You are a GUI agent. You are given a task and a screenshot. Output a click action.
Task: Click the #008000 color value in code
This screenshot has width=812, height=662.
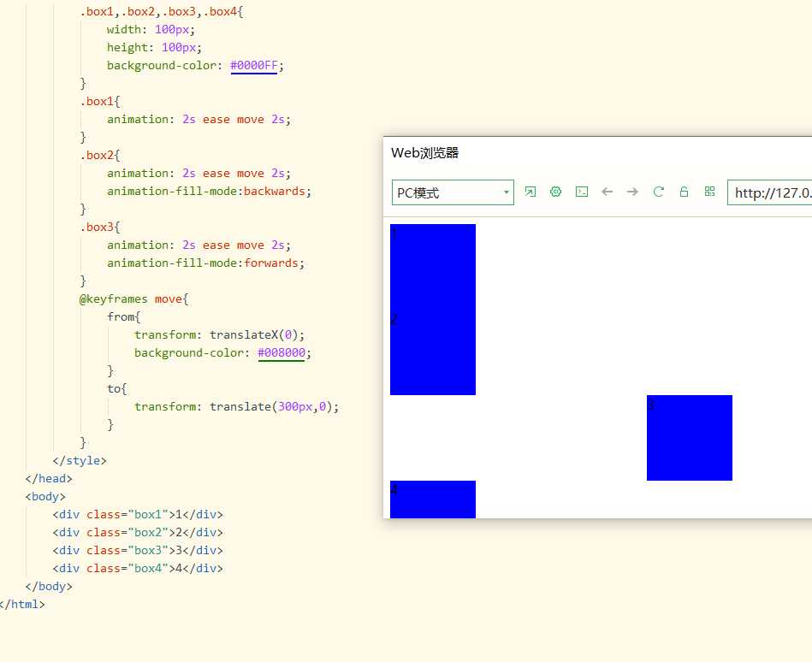coord(282,352)
